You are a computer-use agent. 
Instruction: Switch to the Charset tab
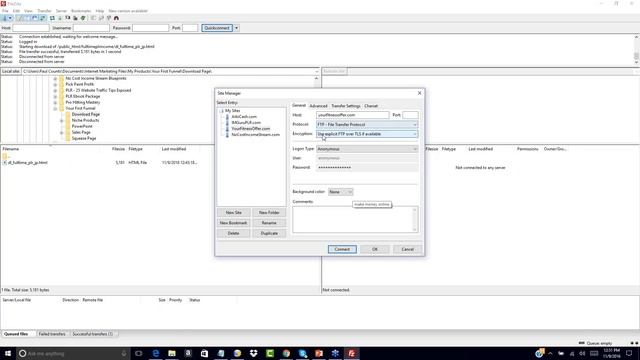[371, 106]
